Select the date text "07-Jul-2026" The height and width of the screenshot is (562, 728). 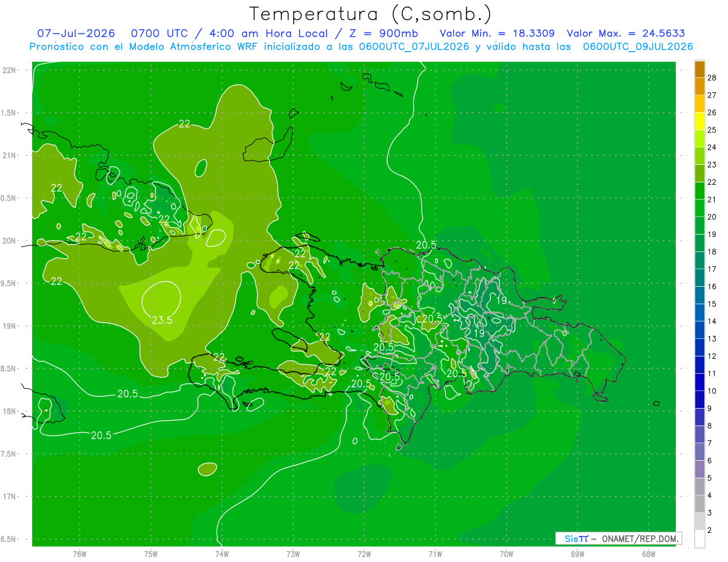coord(76,33)
